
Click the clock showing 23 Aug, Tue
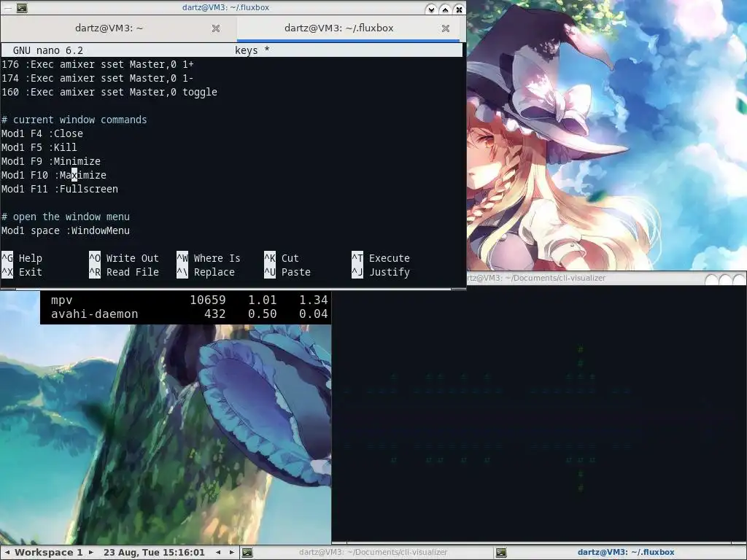click(154, 553)
